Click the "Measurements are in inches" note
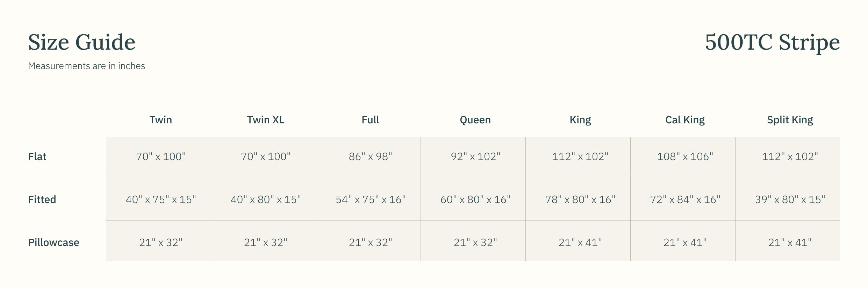 (x=86, y=66)
